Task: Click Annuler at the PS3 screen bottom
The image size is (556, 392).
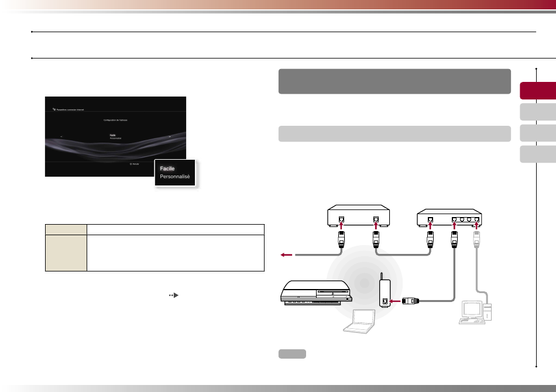Action: pos(135,164)
